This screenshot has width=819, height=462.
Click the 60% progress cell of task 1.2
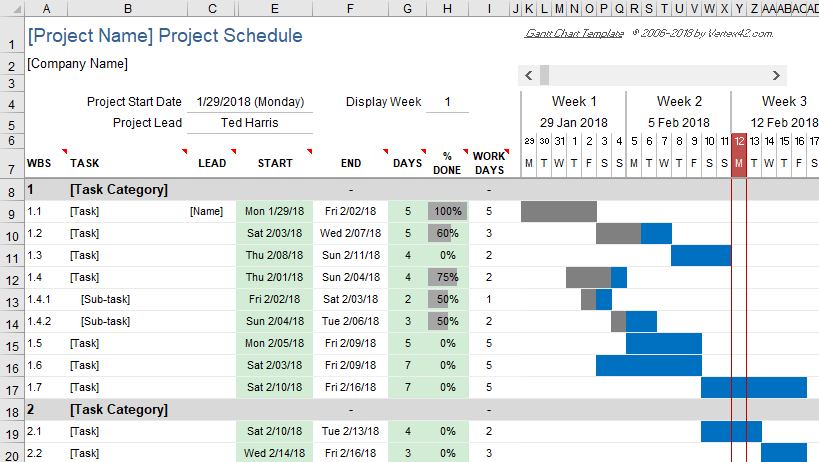(x=448, y=233)
